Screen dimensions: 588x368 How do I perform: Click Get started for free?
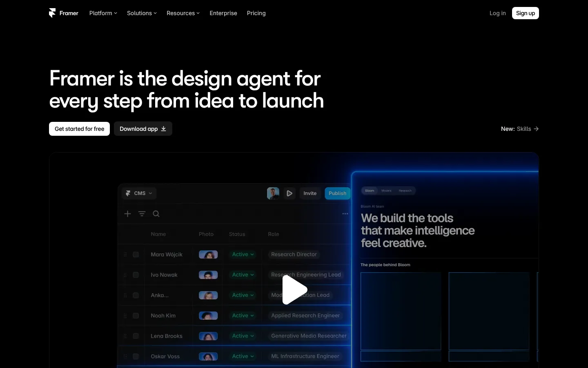pyautogui.click(x=80, y=129)
